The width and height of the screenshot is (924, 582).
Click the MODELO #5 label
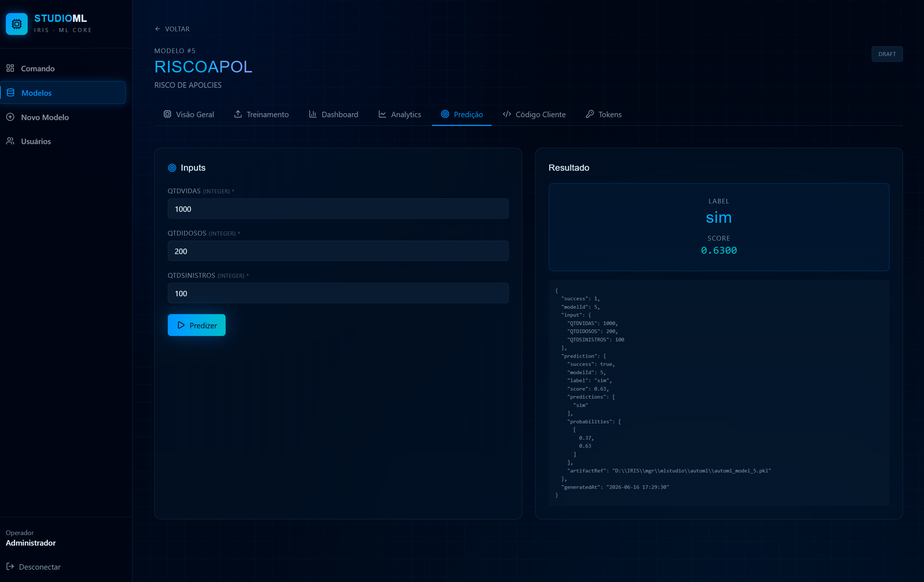(175, 51)
